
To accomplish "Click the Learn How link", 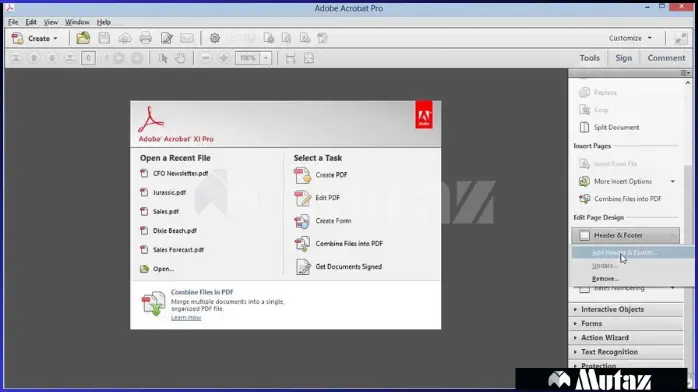I will [186, 318].
